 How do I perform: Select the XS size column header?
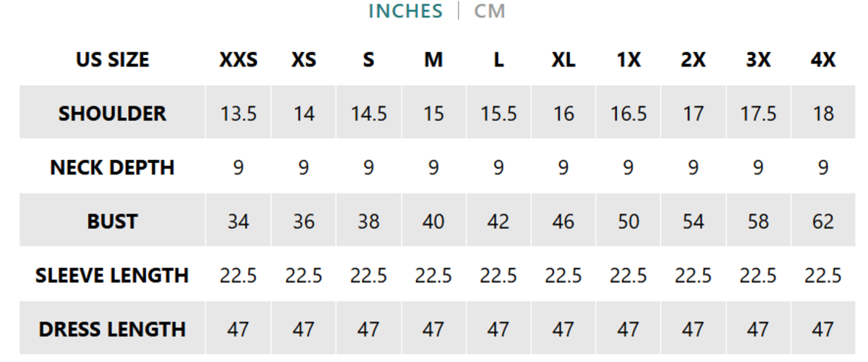coord(303,59)
